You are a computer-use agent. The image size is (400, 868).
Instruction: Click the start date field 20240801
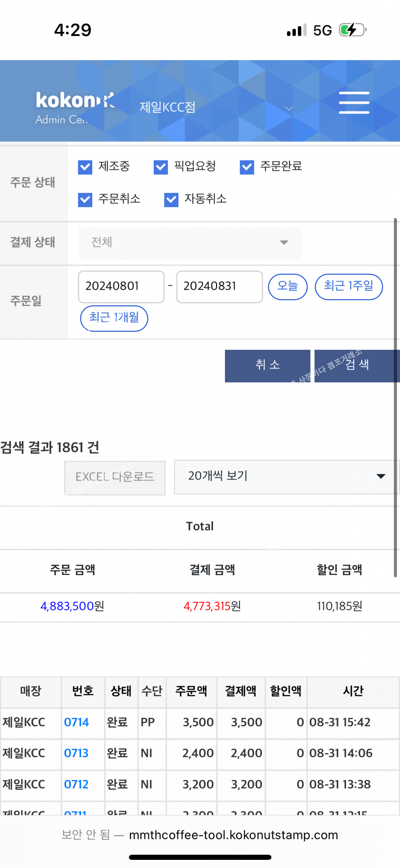(121, 286)
